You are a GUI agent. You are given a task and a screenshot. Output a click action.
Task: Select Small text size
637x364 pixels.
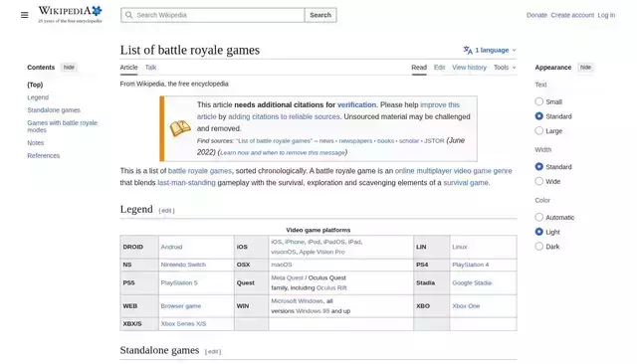coord(538,101)
